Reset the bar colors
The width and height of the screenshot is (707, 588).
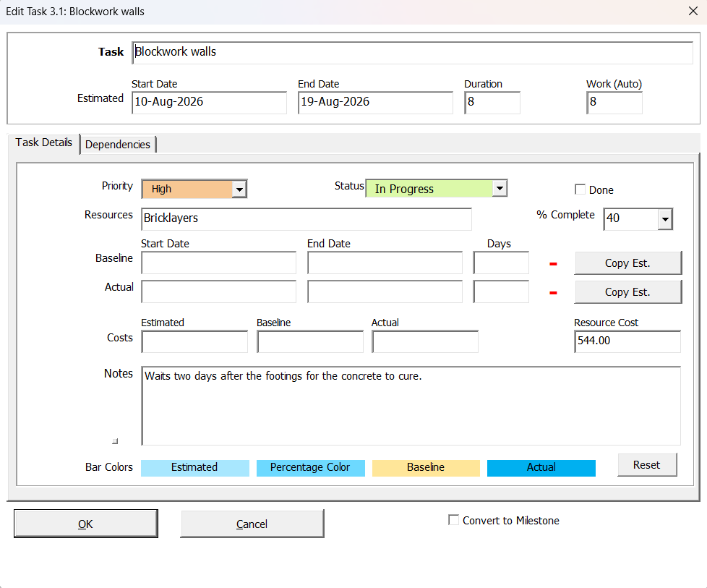pos(647,465)
